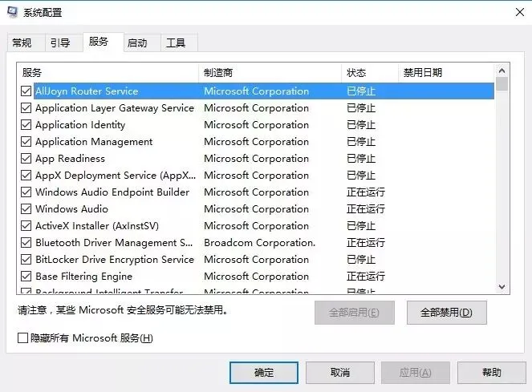Uncheck the AllJoyn Router Service checkbox

click(x=26, y=91)
